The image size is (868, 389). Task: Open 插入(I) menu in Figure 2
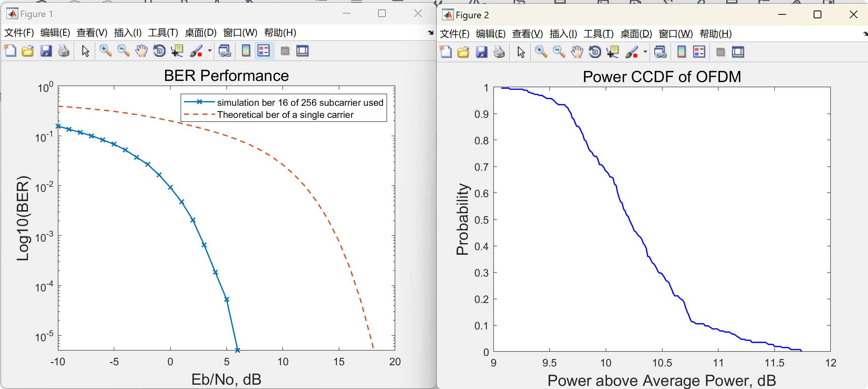[563, 34]
